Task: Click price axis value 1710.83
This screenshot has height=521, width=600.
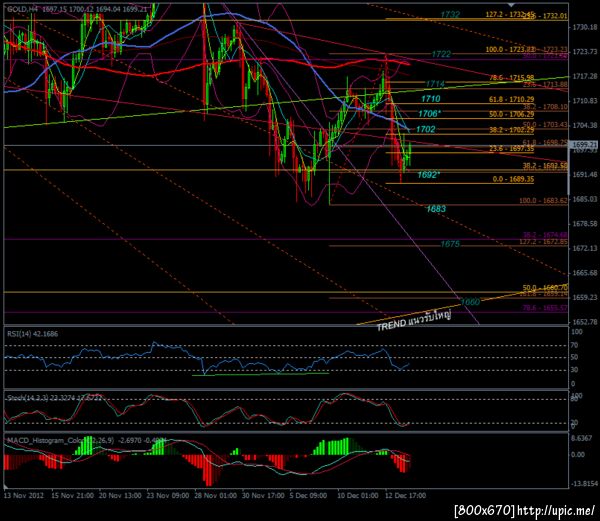Action: coord(585,101)
